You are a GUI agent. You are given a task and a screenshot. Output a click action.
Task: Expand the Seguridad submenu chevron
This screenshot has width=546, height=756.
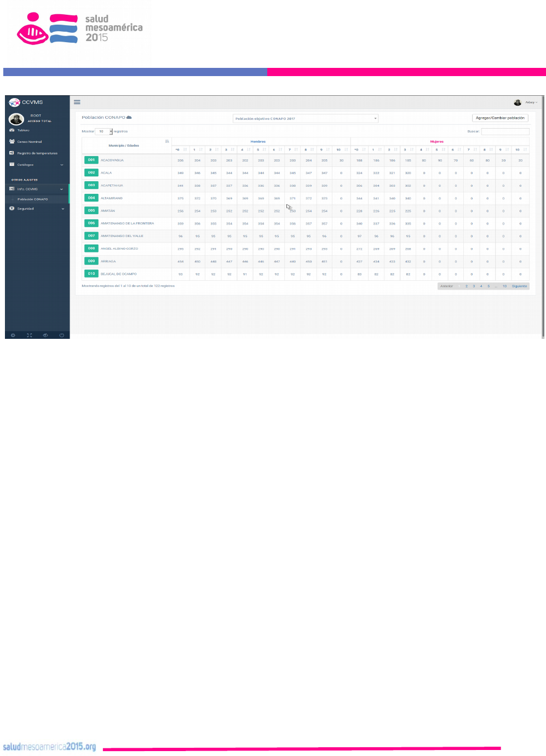[x=62, y=209]
